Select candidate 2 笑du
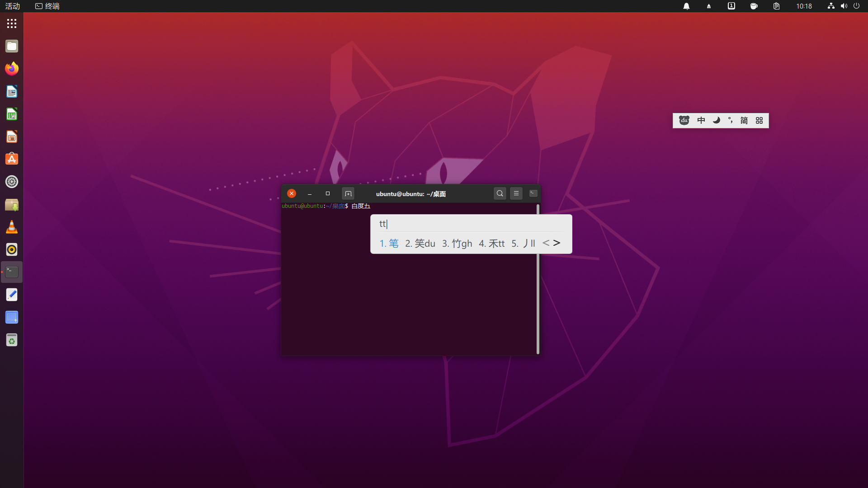This screenshot has height=488, width=868. 420,243
